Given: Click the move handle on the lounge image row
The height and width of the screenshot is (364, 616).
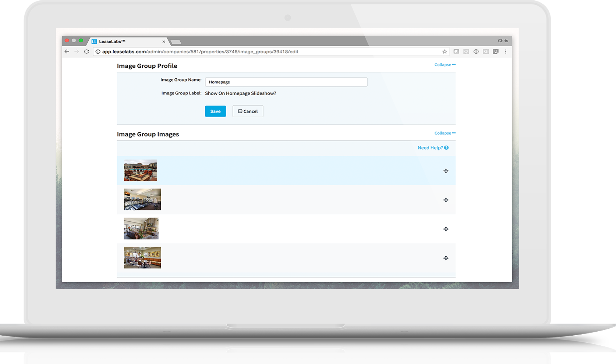Looking at the screenshot, I should 446,229.
